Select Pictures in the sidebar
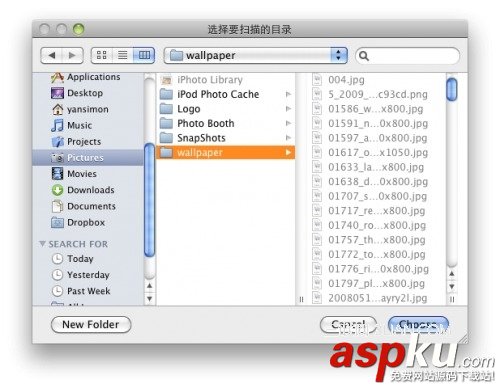Viewport: 500px width, 388px height. [x=88, y=158]
